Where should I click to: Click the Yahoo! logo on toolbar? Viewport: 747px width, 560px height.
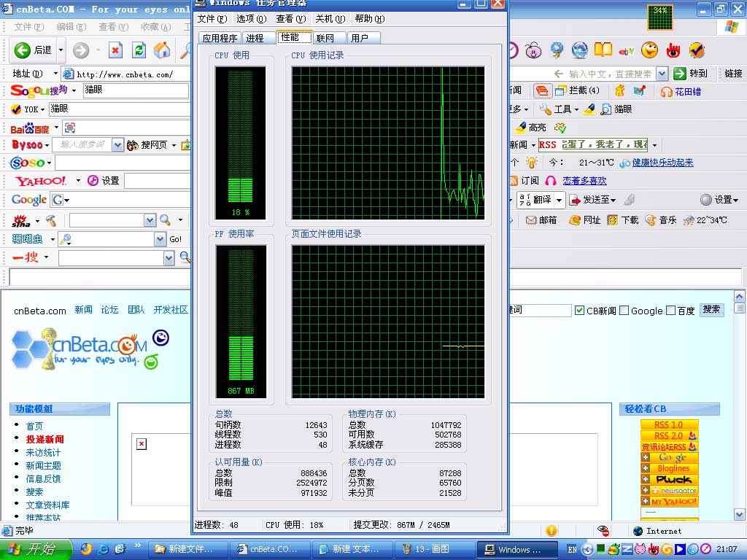coord(41,181)
